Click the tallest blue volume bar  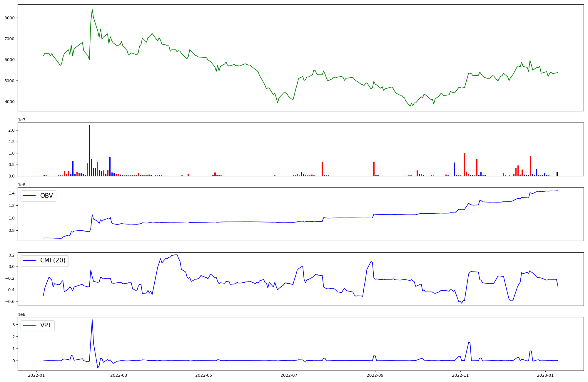[x=89, y=150]
